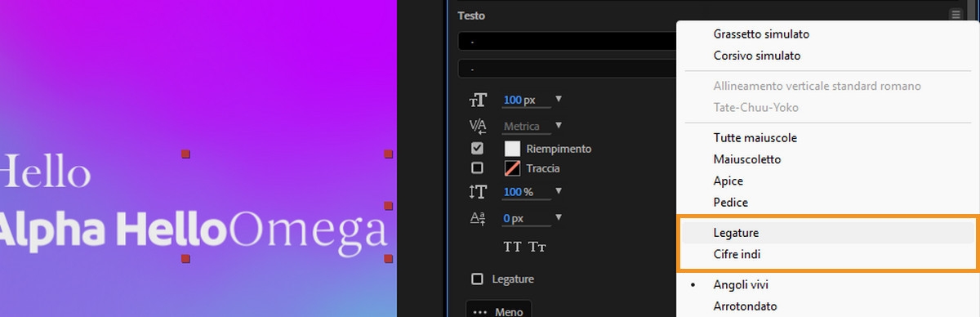Screen dimensions: 980x317
Task: Click the leading line-height icon
Action: point(478,192)
